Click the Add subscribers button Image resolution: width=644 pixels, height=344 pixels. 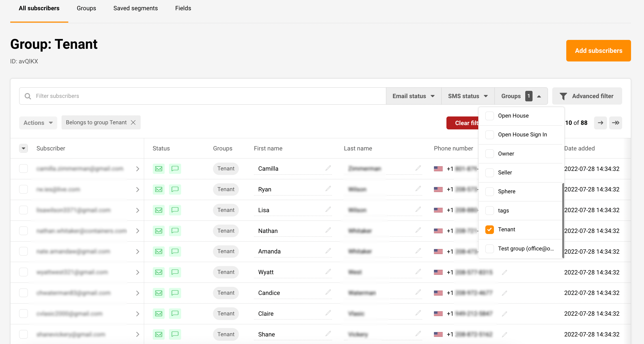coord(598,51)
